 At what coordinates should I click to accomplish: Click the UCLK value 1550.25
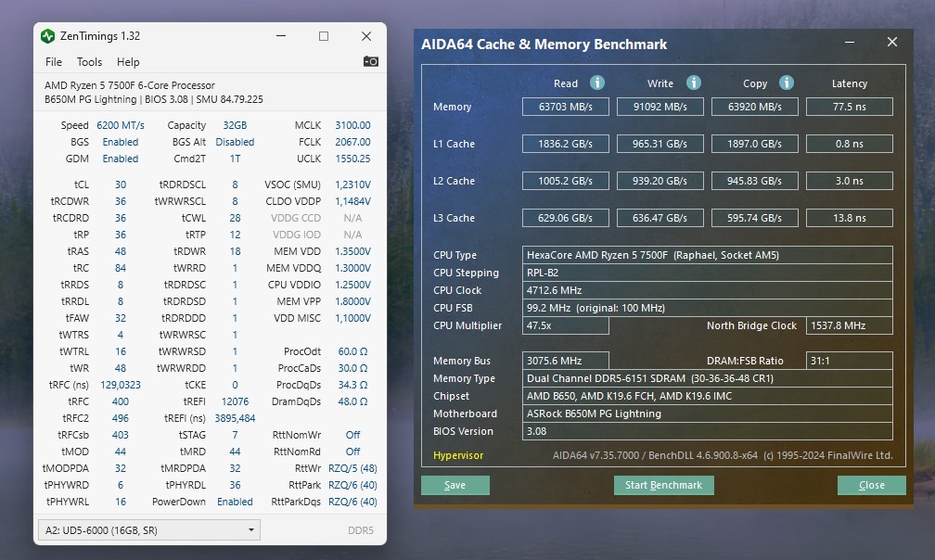(x=352, y=159)
